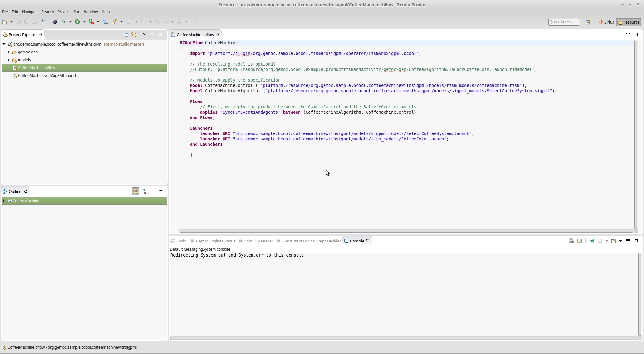Collapse all in Project Explorer
Viewport: 644px width, 354px height.
tap(126, 35)
